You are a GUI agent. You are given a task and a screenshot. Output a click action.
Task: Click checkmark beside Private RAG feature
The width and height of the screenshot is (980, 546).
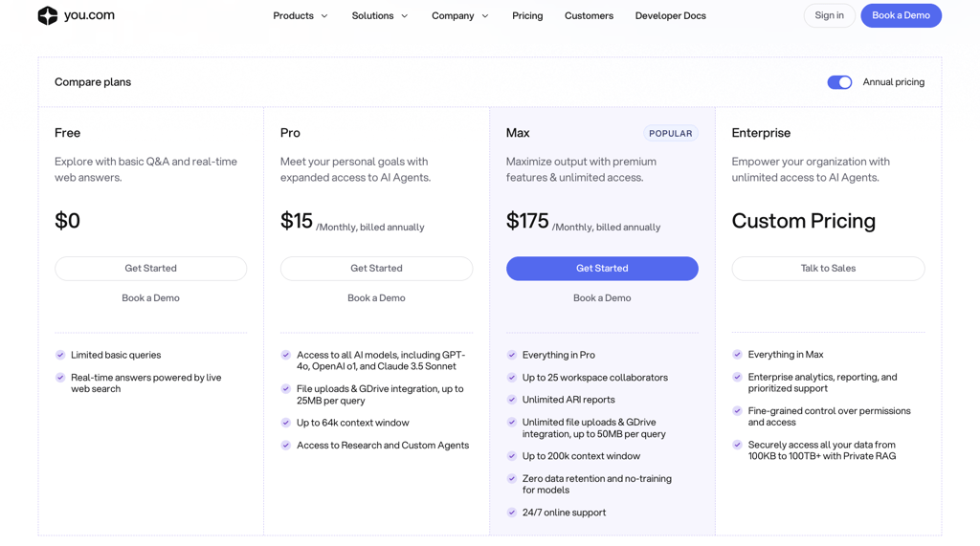tap(737, 445)
